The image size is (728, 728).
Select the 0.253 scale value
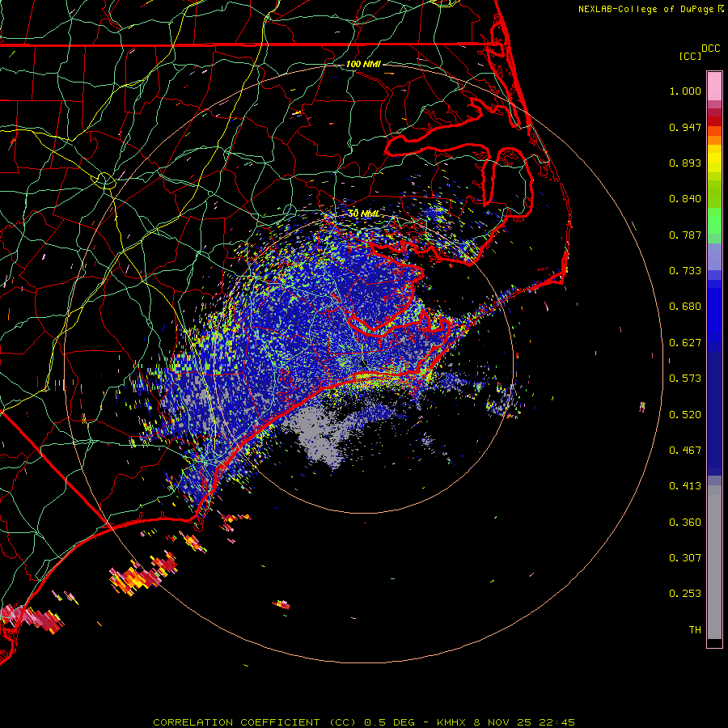(685, 594)
